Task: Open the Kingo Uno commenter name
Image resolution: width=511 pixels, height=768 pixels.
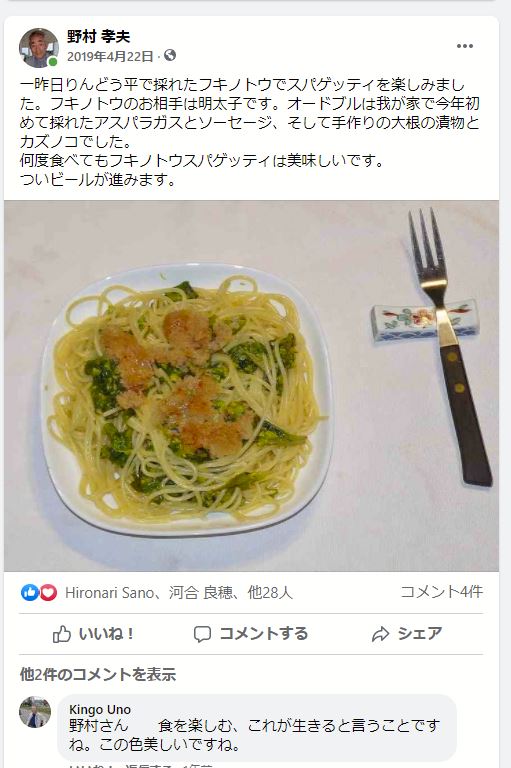Action: coord(100,709)
